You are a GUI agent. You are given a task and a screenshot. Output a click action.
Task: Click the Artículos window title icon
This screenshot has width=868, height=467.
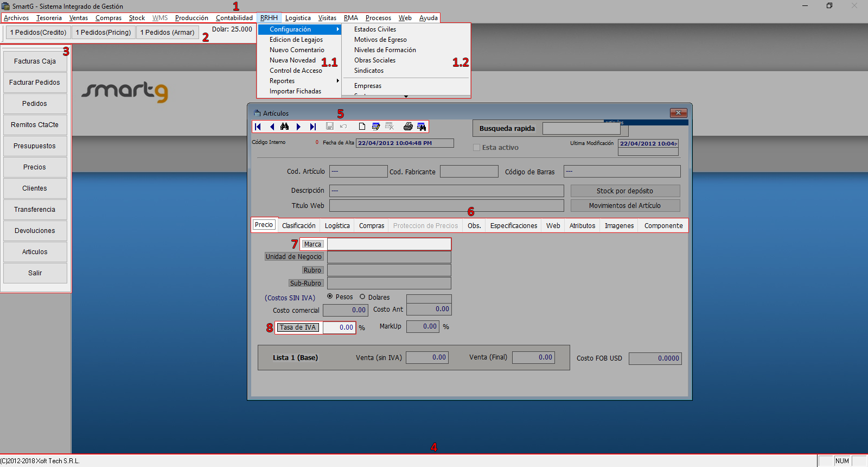click(257, 113)
